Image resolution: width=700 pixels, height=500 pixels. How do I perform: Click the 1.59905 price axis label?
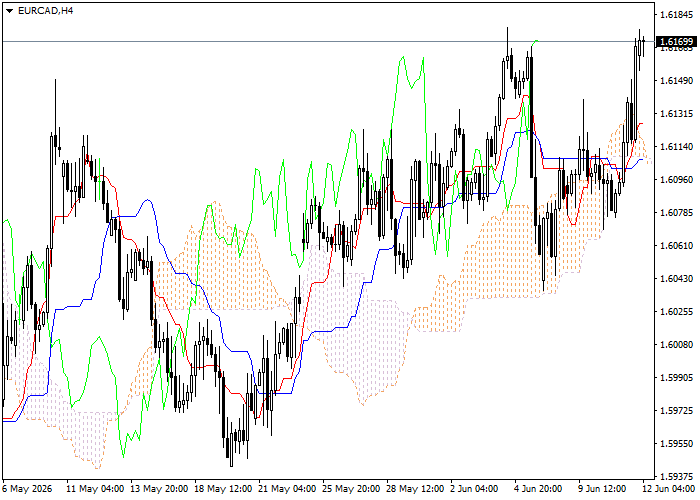coord(677,378)
